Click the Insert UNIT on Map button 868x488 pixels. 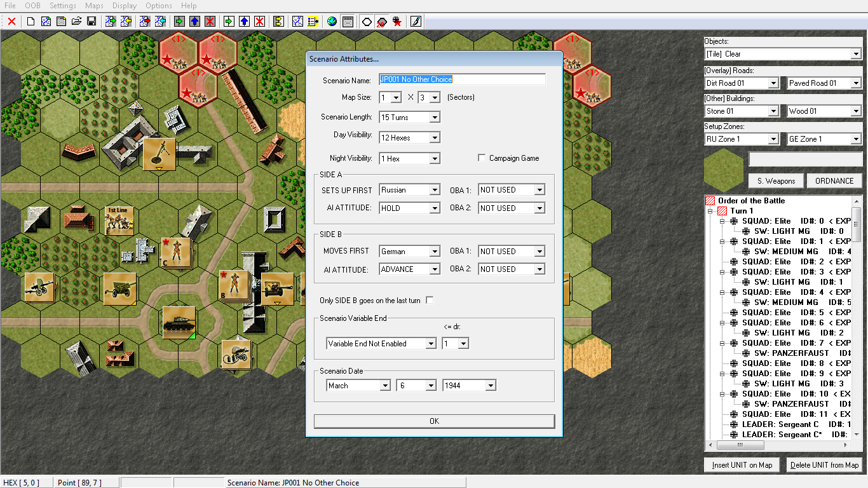(741, 464)
